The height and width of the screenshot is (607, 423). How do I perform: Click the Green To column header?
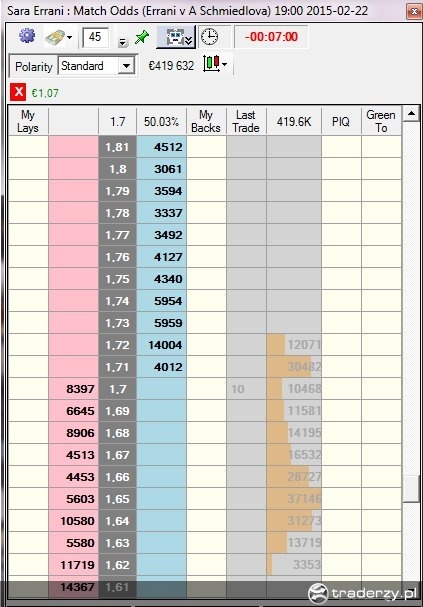381,121
